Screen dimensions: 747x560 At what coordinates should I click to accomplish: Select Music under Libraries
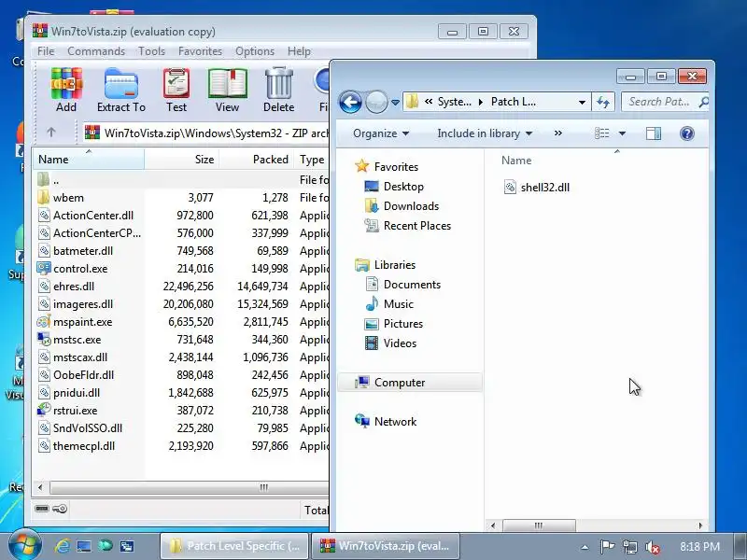click(x=399, y=304)
